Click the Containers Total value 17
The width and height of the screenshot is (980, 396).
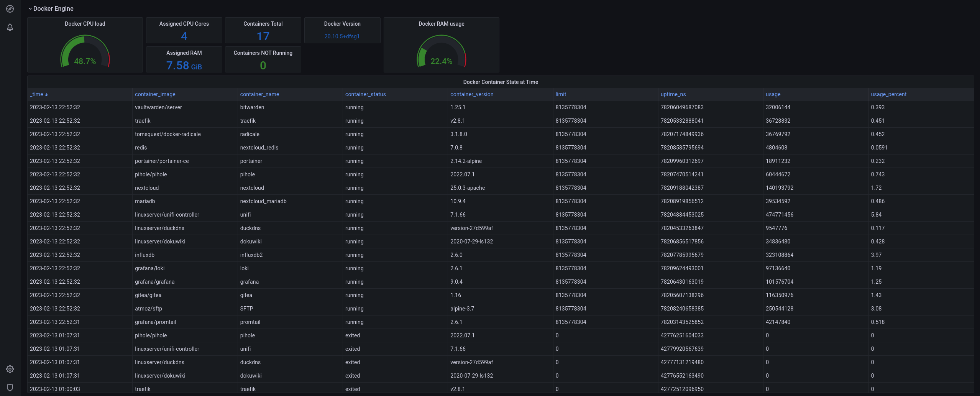pyautogui.click(x=263, y=36)
